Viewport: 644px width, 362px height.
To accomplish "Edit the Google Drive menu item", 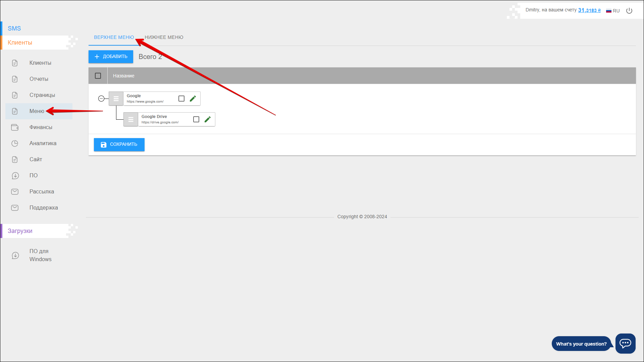I will pos(208,119).
